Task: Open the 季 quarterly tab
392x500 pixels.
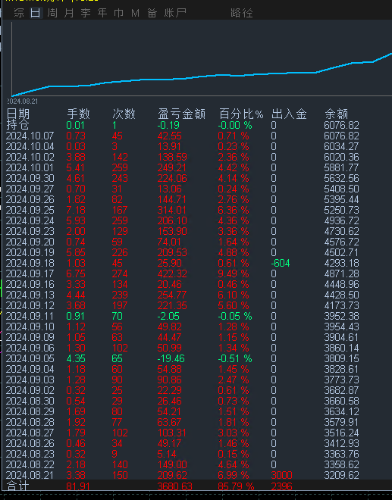Action: pos(86,13)
